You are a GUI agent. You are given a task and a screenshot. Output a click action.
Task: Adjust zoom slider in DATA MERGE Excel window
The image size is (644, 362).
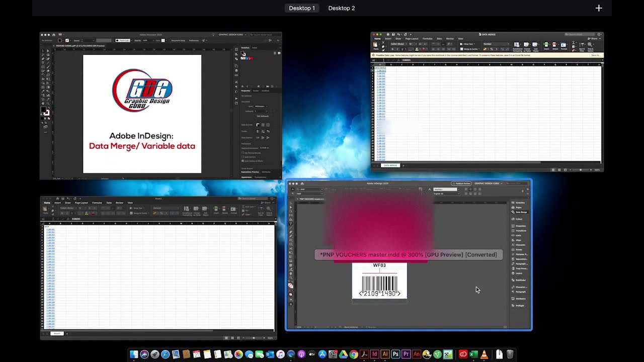(581, 170)
